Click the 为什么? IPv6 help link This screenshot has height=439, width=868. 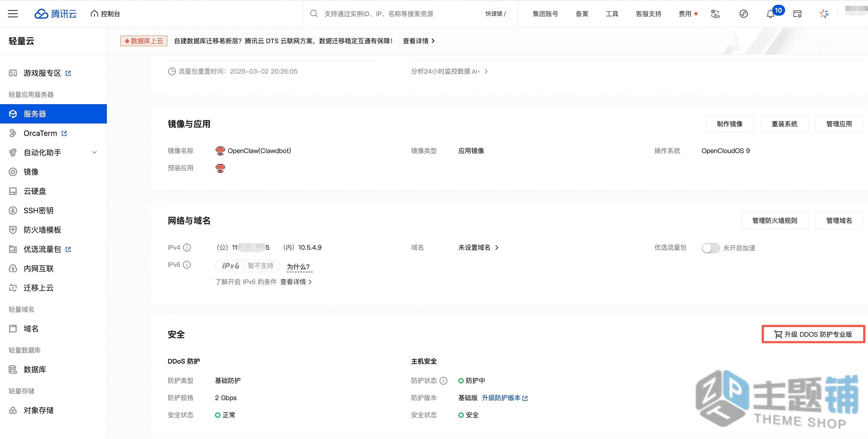[299, 267]
